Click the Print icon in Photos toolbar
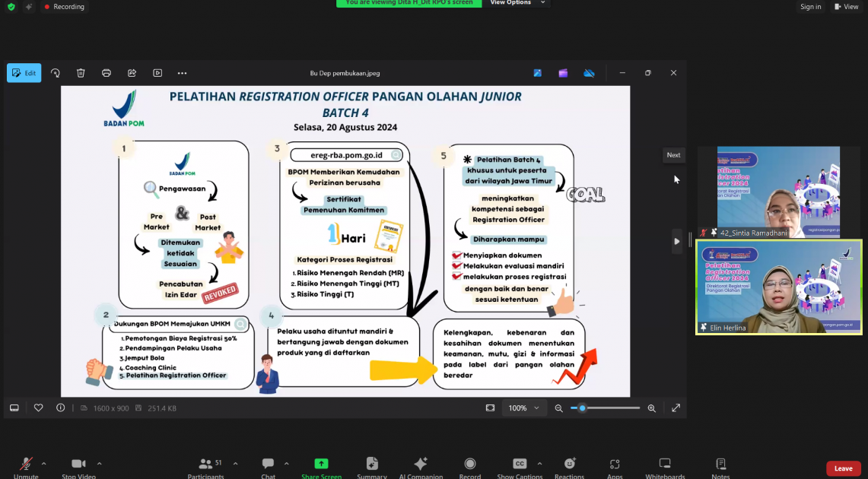The width and height of the screenshot is (868, 479). click(x=107, y=73)
